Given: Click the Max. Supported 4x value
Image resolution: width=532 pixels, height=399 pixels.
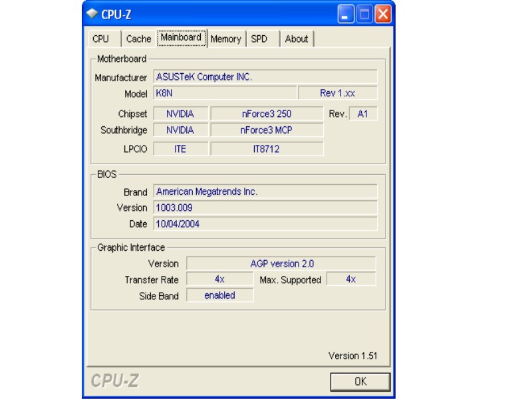Looking at the screenshot, I should pos(351,279).
